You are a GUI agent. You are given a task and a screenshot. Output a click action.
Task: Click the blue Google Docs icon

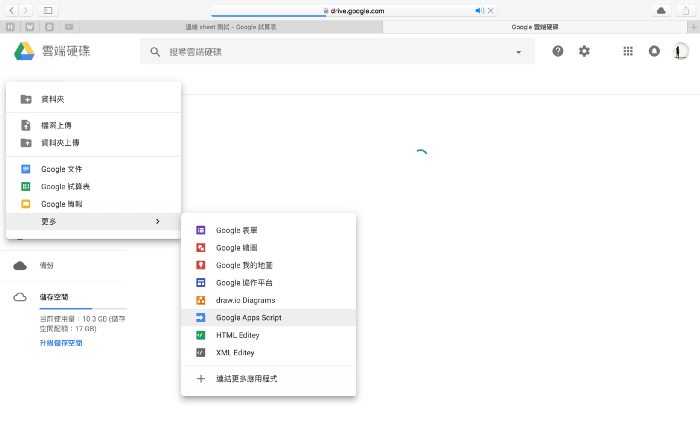(26, 169)
